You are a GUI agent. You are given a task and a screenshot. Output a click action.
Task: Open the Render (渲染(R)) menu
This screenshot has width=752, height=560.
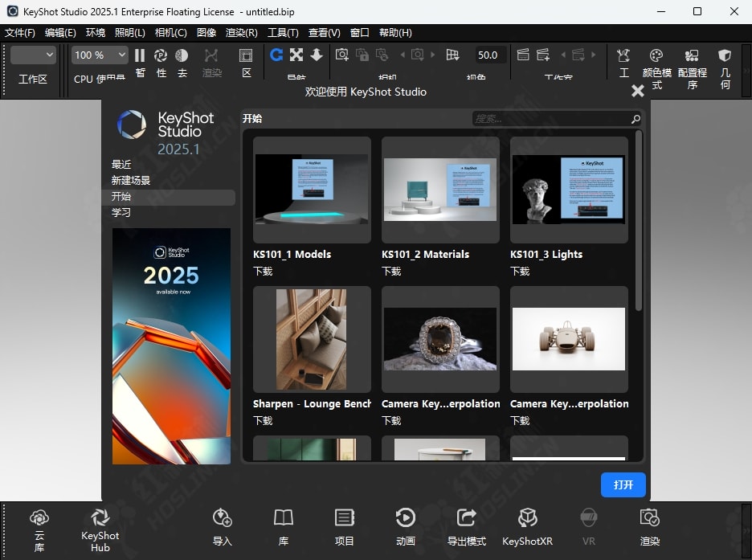pos(242,33)
